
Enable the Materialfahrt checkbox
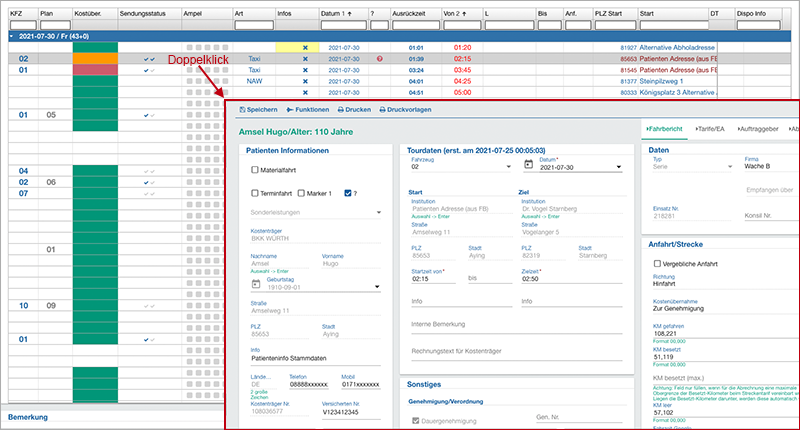coord(256,170)
